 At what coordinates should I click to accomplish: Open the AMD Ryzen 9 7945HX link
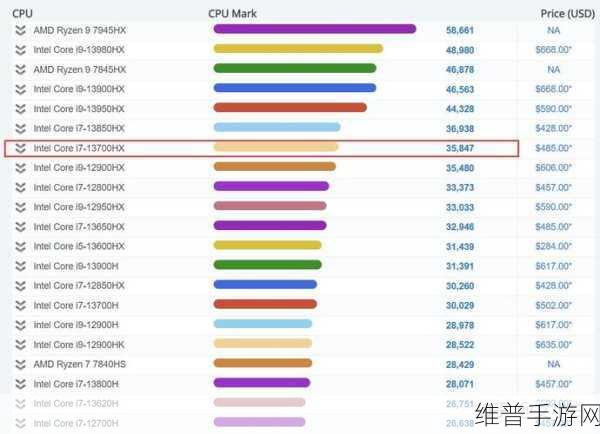point(80,30)
